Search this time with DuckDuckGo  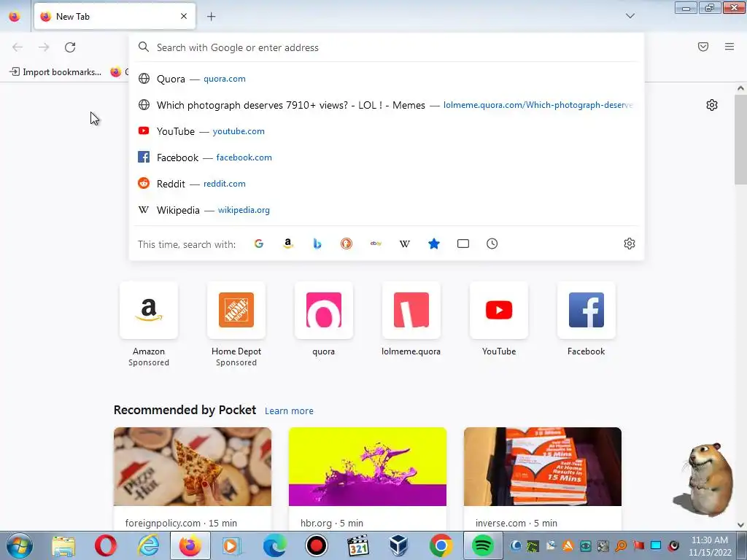click(347, 244)
